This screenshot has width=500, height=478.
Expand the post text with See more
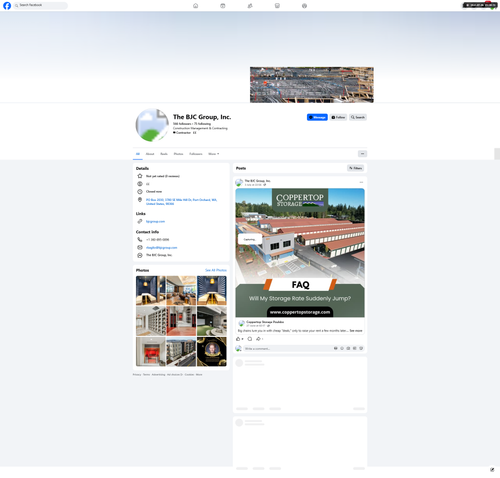coord(356,331)
